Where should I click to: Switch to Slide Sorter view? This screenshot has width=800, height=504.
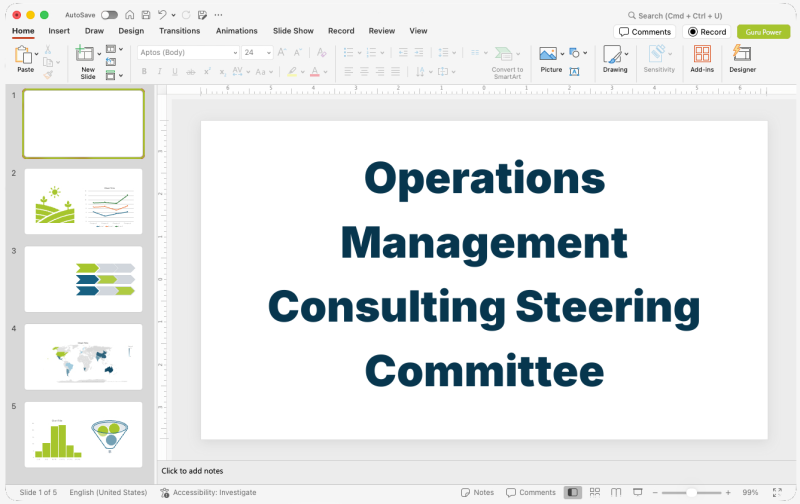point(595,492)
